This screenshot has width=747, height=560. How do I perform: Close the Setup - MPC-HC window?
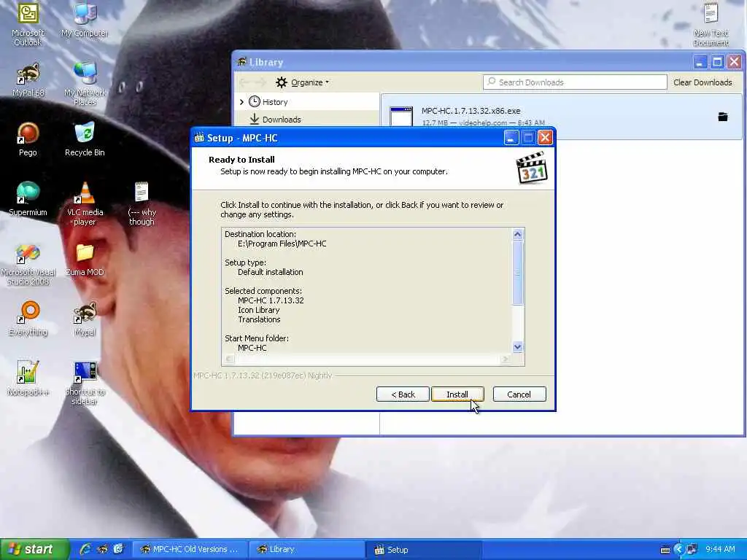(545, 138)
